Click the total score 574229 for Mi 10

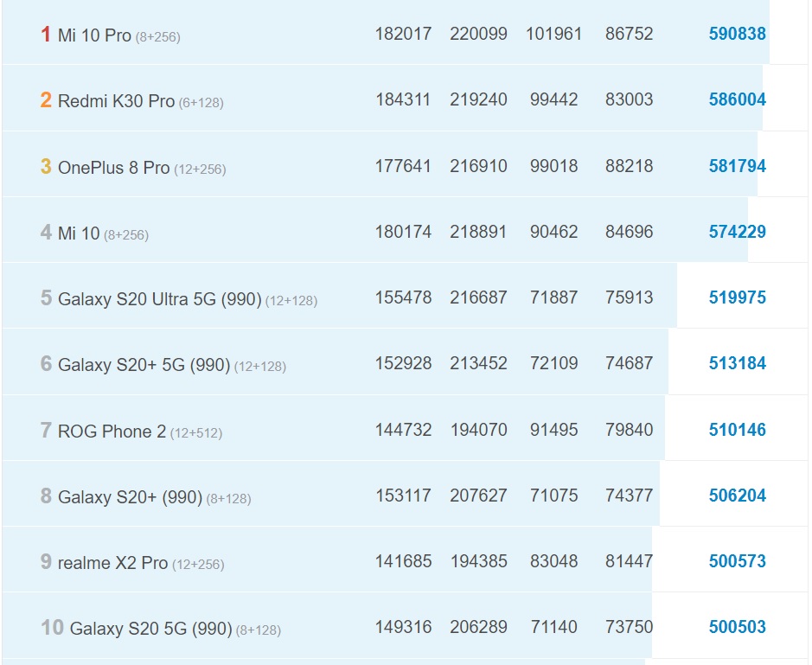click(x=737, y=232)
